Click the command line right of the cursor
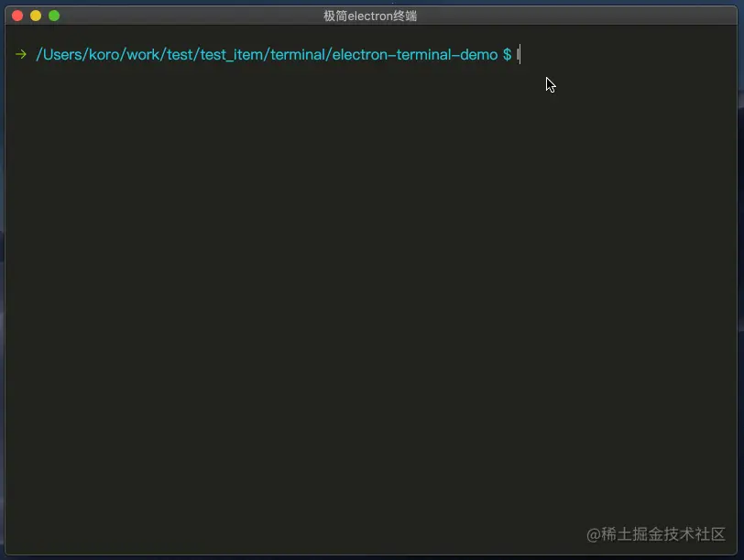The image size is (744, 560). (623, 54)
